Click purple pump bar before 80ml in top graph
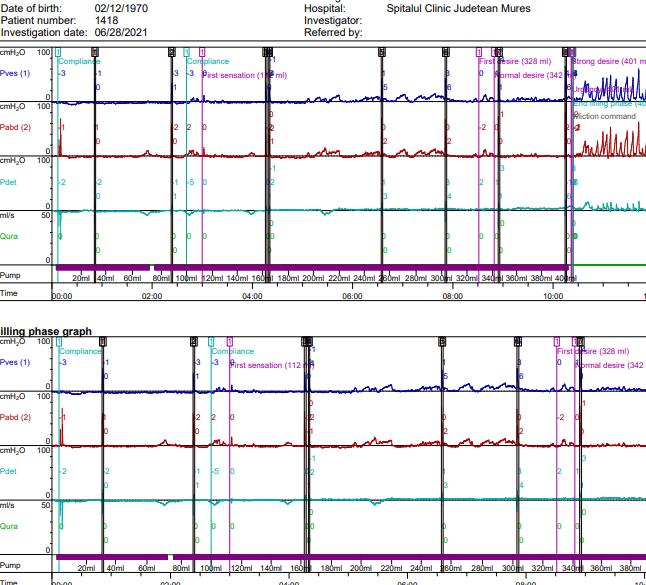 click(x=103, y=268)
